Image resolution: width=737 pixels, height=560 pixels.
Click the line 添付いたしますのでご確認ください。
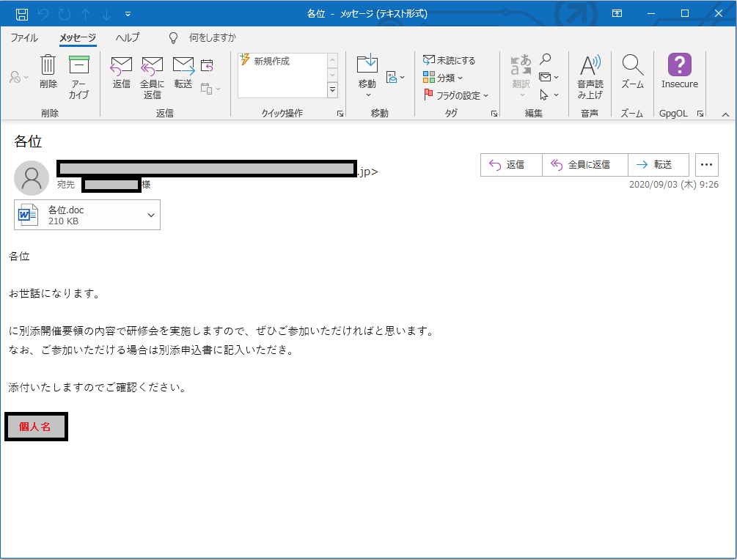98,387
